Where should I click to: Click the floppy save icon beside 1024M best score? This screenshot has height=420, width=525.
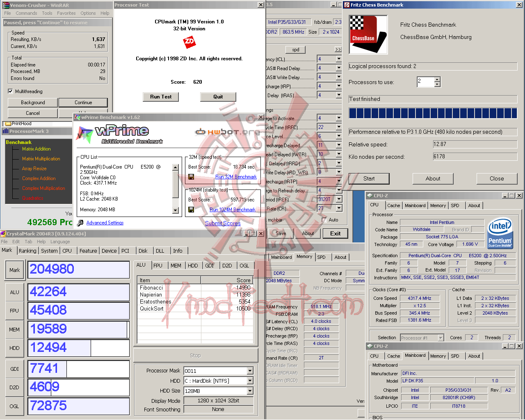point(191,210)
